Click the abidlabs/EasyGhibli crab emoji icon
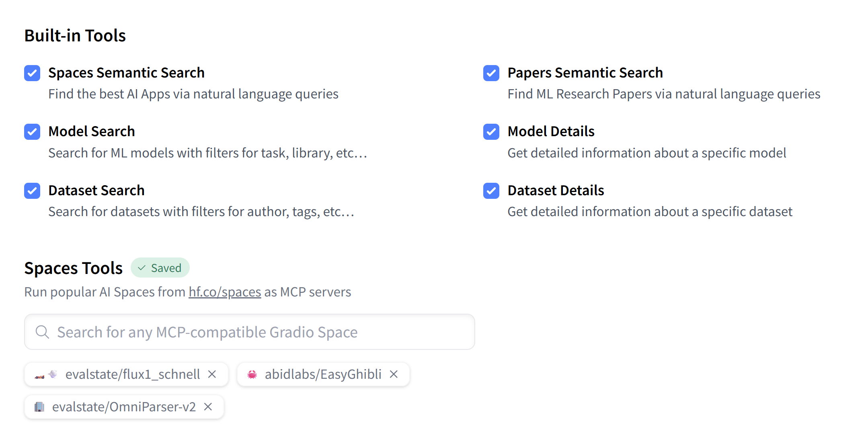The width and height of the screenshot is (868, 431). pos(252,374)
